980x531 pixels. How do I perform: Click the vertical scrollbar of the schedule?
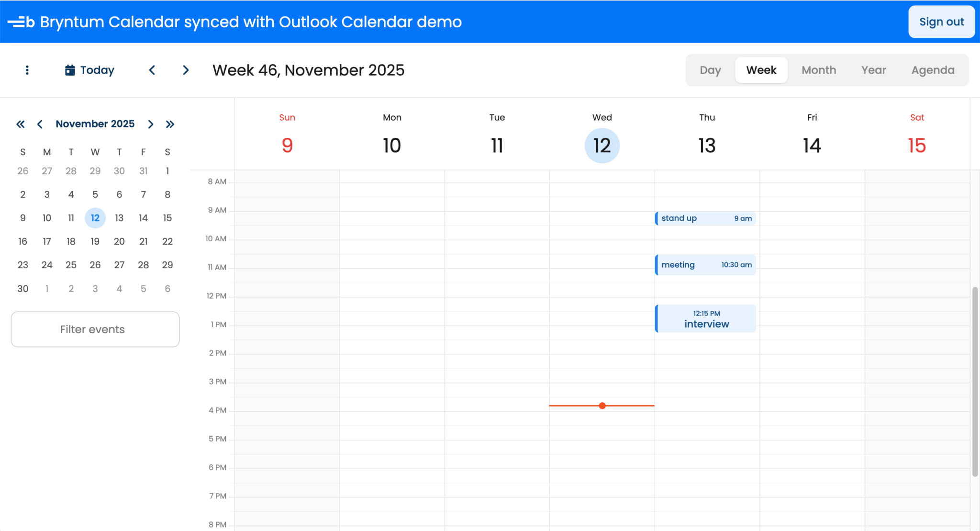pyautogui.click(x=975, y=382)
